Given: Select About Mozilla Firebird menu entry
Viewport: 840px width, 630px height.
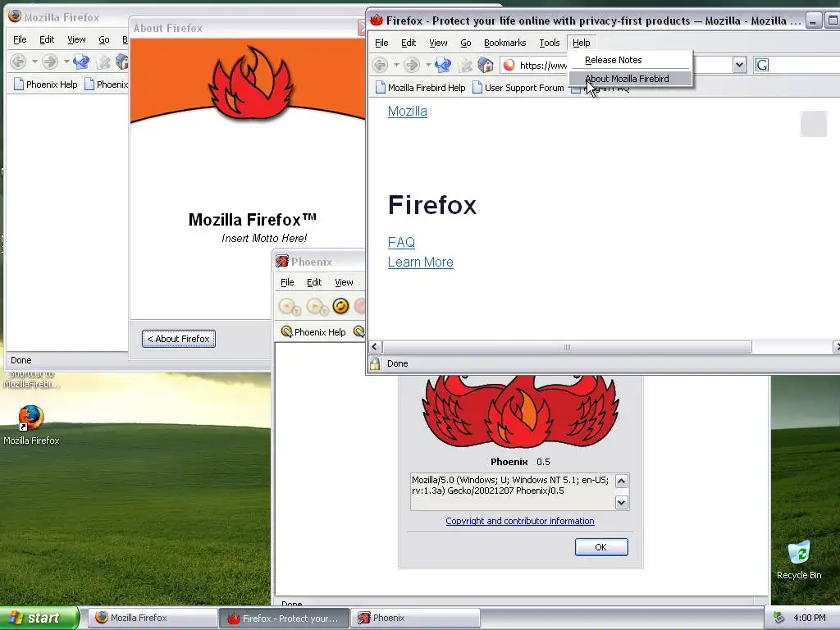Looking at the screenshot, I should point(630,79).
